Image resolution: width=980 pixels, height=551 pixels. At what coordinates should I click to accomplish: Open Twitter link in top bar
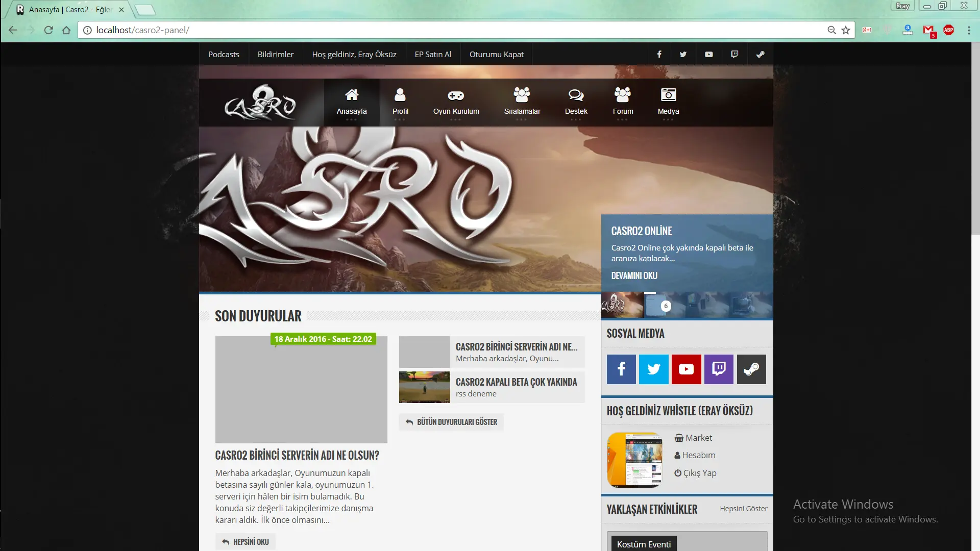[x=683, y=54]
